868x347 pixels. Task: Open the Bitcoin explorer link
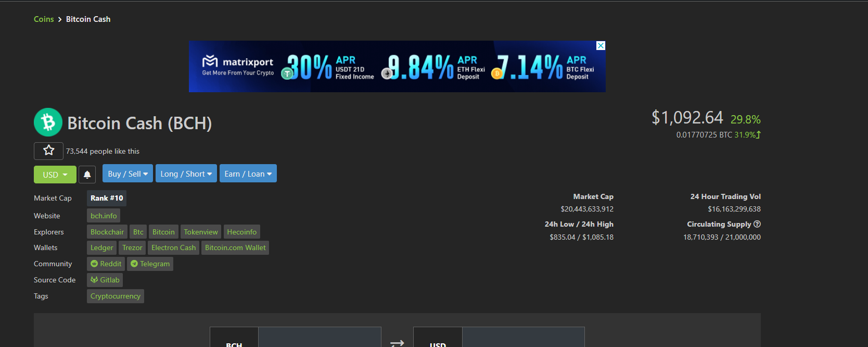[x=163, y=232]
